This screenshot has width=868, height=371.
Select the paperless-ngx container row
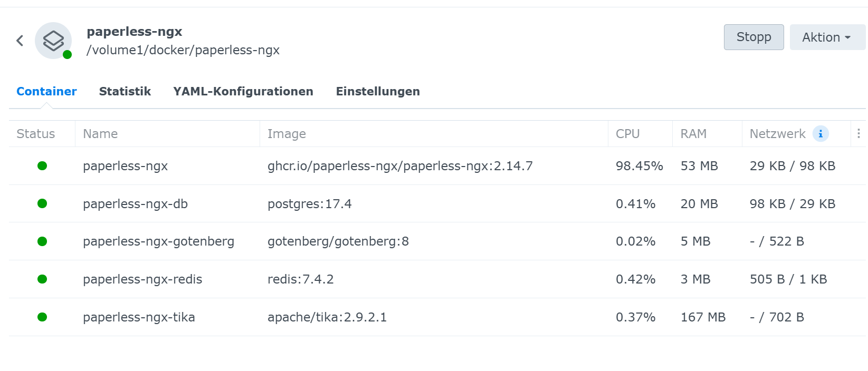(x=125, y=166)
